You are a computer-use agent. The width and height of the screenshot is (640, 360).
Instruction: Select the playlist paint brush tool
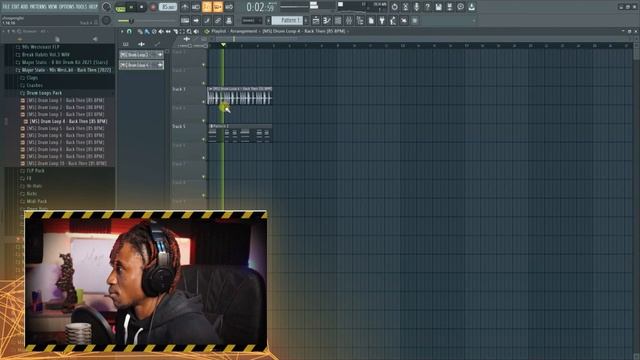147,31
